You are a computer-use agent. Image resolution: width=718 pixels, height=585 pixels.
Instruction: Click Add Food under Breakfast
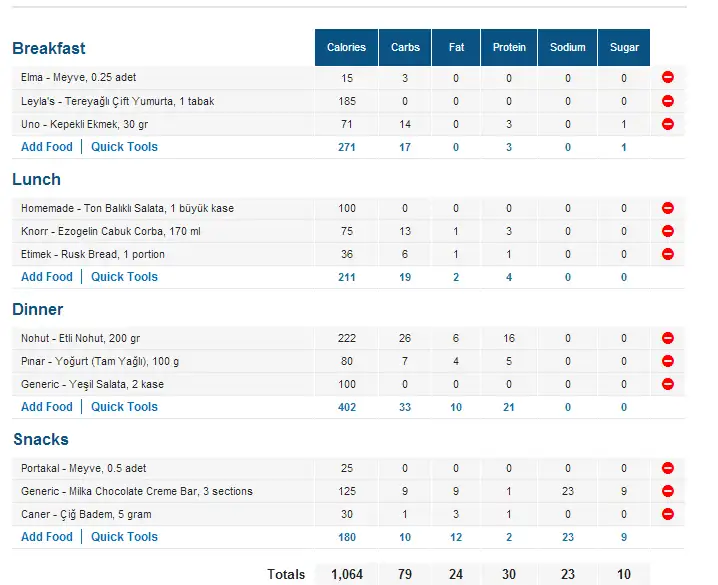(47, 147)
